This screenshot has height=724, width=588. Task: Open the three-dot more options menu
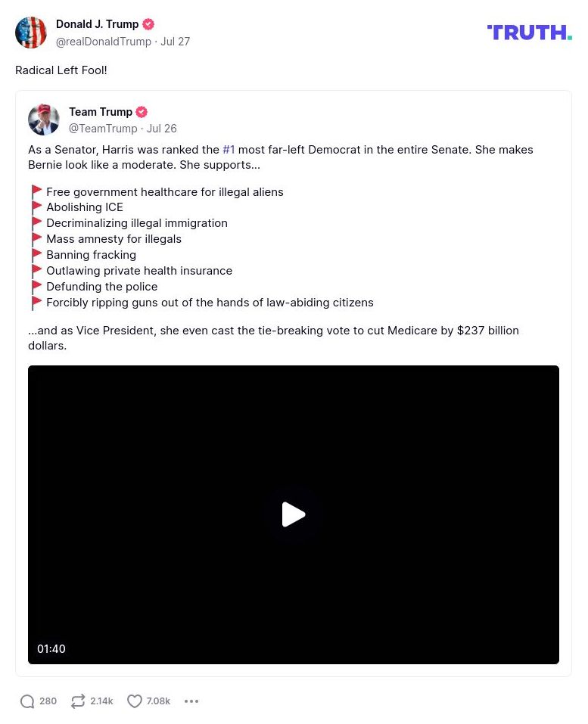pos(191,701)
